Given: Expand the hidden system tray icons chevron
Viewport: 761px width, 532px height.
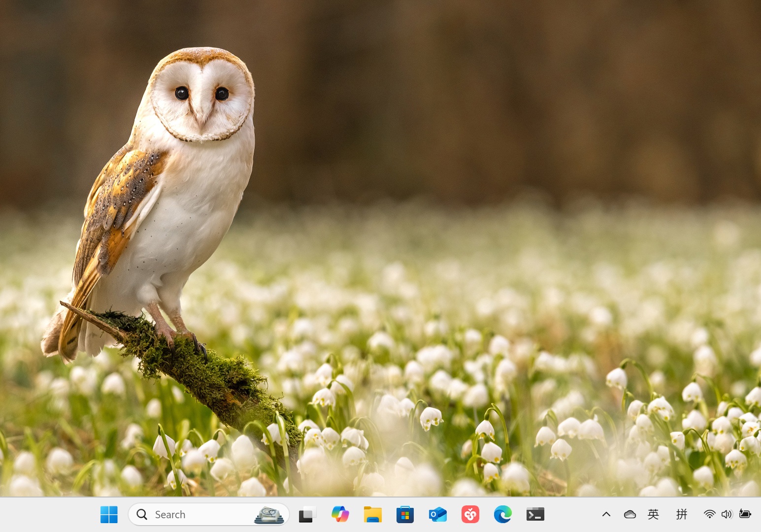Looking at the screenshot, I should pos(606,514).
